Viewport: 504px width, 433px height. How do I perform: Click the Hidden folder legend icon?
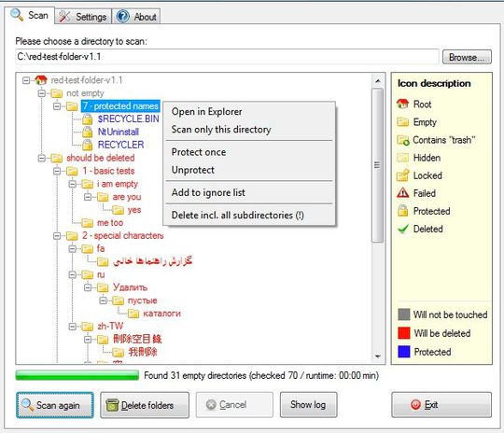403,158
